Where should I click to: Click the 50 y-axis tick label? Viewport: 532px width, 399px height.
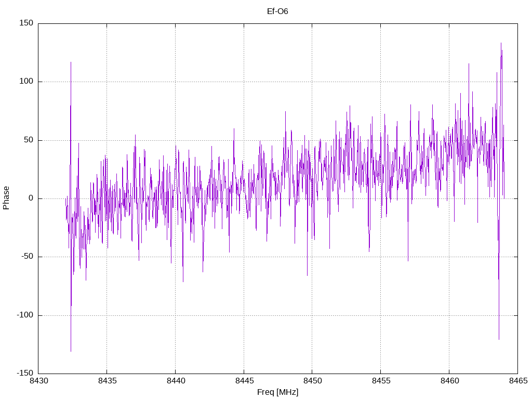point(29,140)
